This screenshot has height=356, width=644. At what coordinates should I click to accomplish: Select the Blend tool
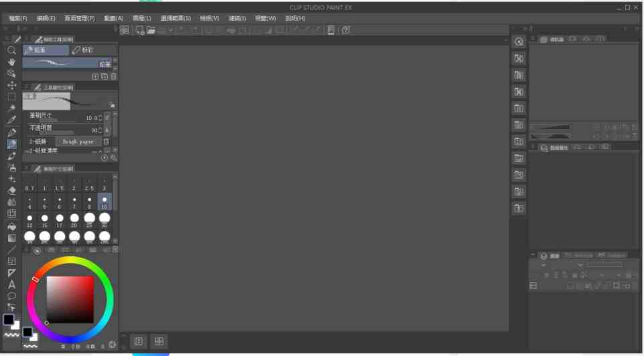[x=11, y=203]
